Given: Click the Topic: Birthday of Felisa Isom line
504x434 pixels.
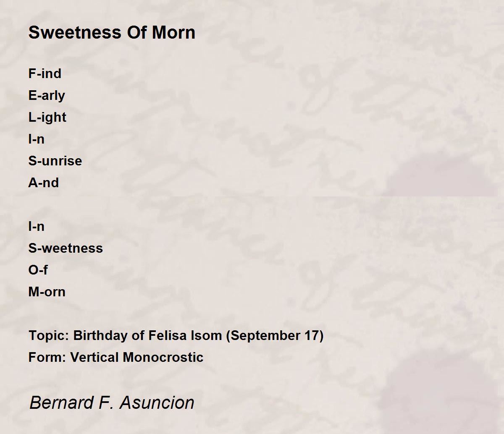Looking at the screenshot, I should (x=176, y=336).
